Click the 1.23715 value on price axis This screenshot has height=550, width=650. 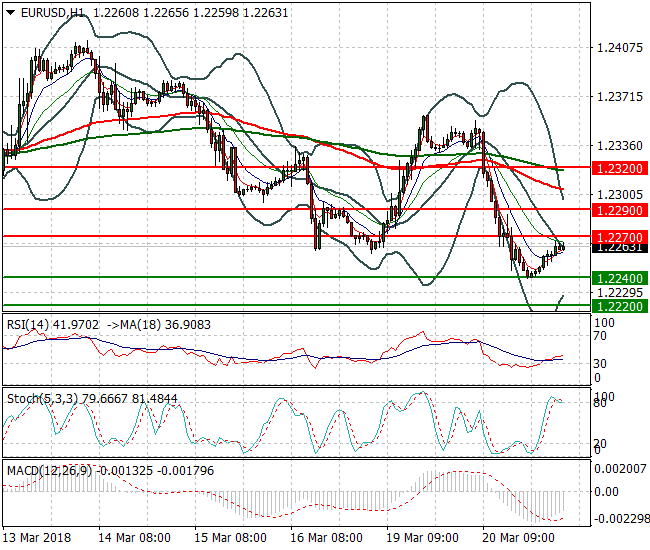tap(616, 96)
